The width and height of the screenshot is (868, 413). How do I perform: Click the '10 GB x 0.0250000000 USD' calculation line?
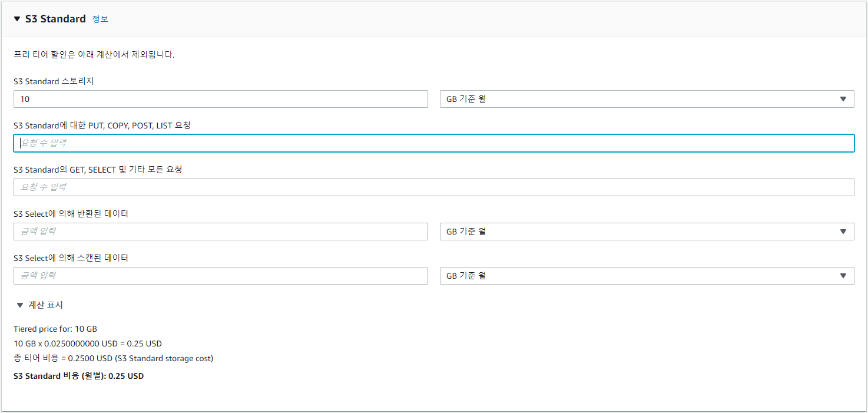coord(88,343)
